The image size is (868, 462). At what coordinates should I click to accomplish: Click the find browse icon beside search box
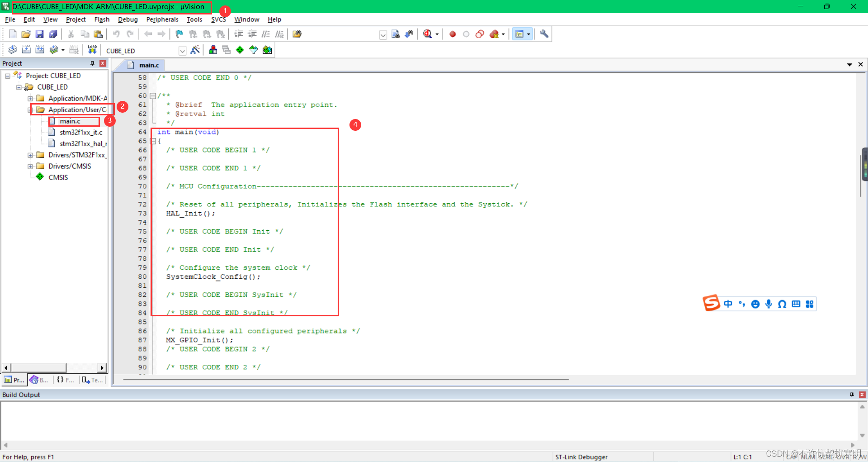396,34
